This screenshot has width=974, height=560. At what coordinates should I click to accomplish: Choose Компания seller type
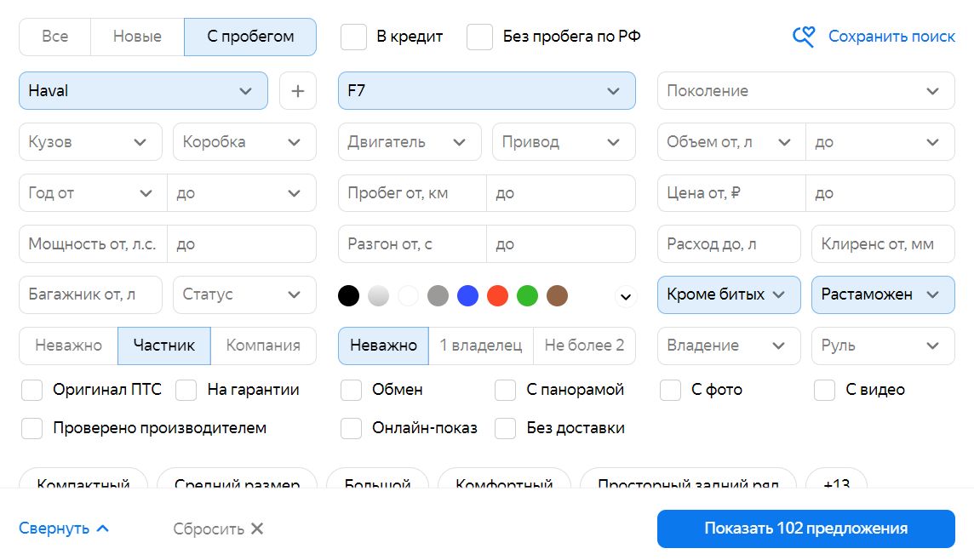click(263, 346)
